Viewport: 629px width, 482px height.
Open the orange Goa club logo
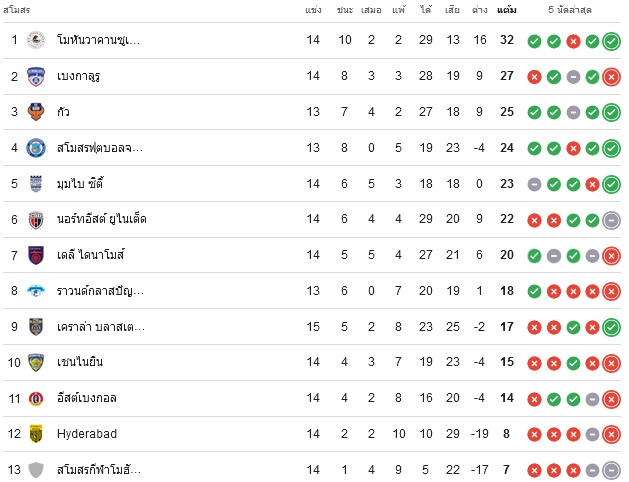pos(36,112)
